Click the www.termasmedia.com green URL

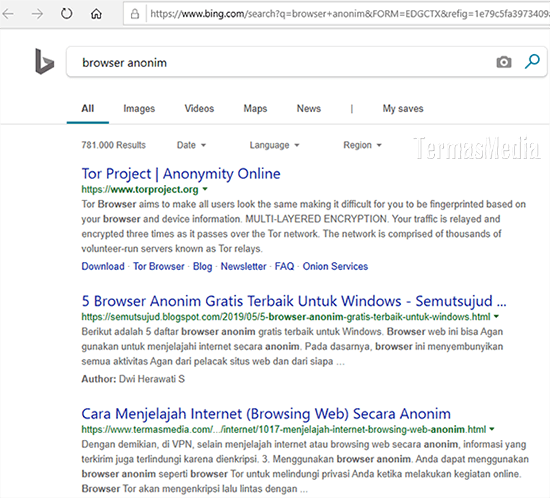[283, 429]
